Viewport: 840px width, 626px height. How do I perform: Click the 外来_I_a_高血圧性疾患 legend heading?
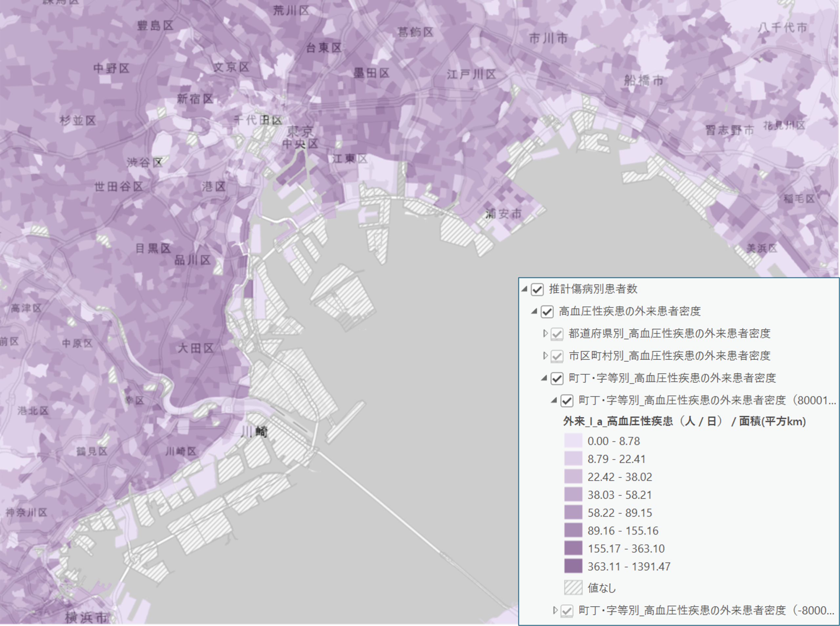[x=684, y=421]
